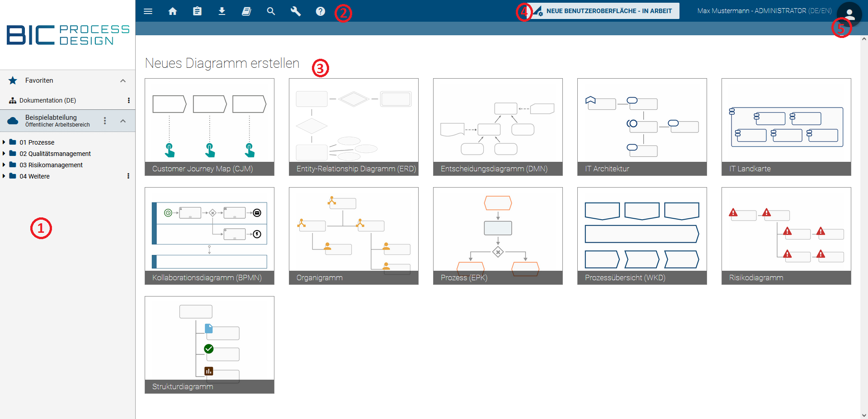Go to the home page icon
This screenshot has height=419, width=868.
(173, 11)
